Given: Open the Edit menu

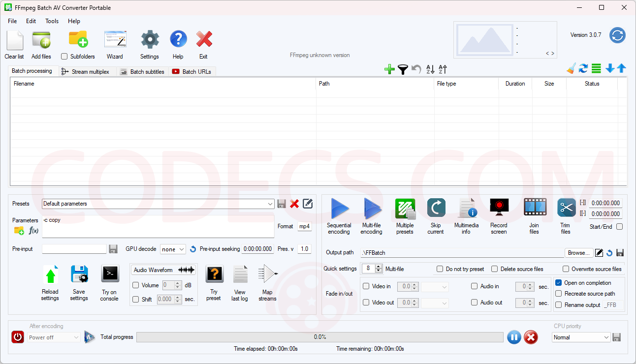Looking at the screenshot, I should (x=31, y=21).
